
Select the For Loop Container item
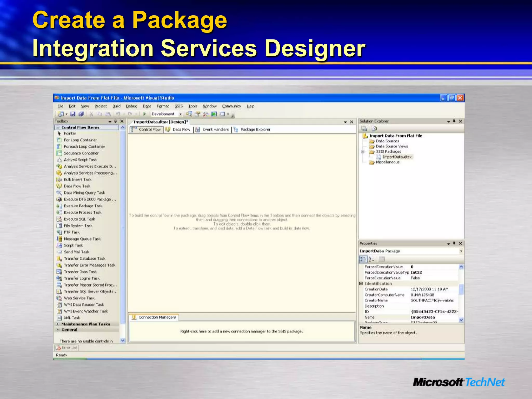80,140
